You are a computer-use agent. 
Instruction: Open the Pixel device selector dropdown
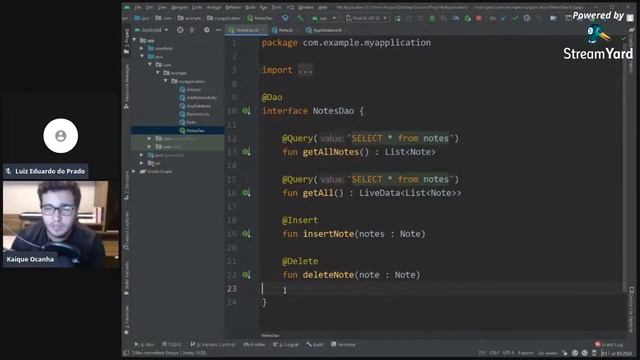[x=367, y=18]
